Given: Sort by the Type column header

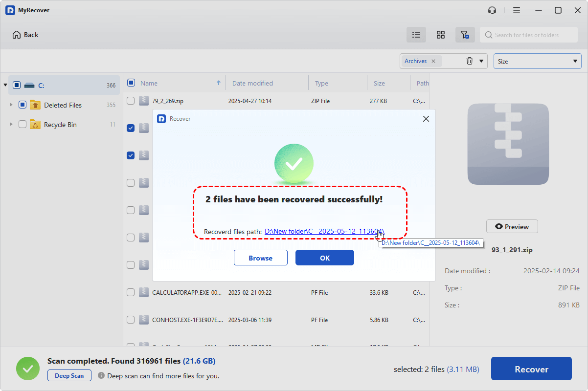Looking at the screenshot, I should (321, 83).
